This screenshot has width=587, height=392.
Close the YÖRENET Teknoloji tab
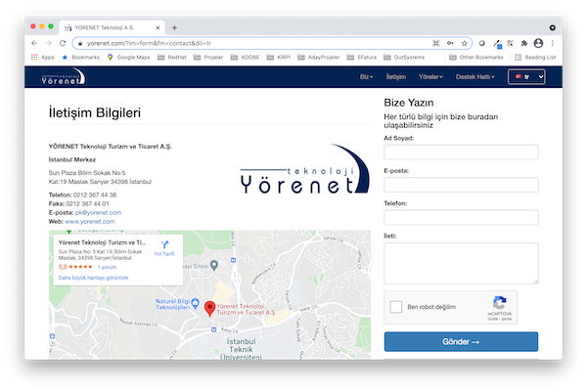click(158, 27)
